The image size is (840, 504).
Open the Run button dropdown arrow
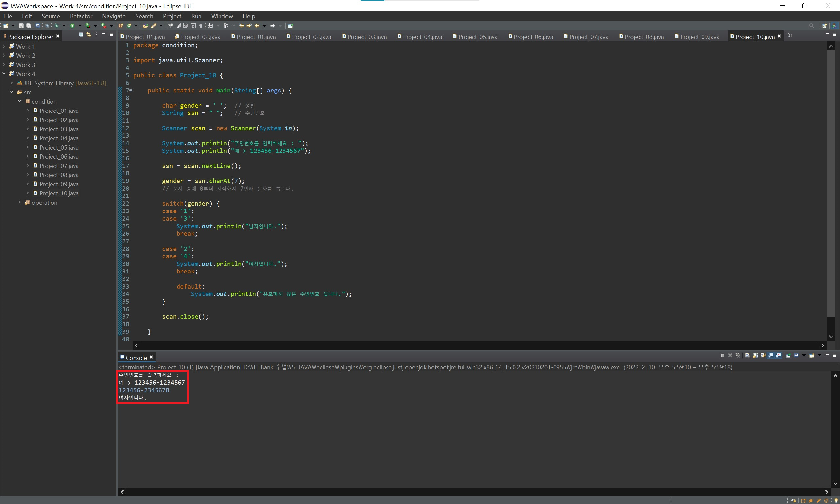80,26
